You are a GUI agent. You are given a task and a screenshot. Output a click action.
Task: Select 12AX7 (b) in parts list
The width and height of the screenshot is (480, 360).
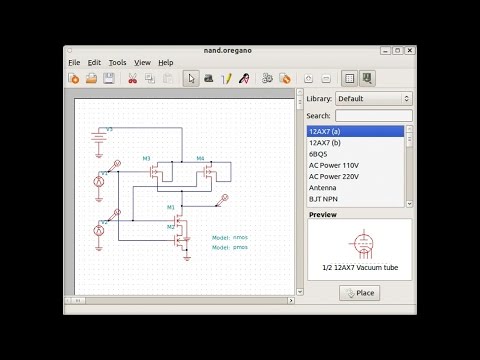(x=355, y=143)
